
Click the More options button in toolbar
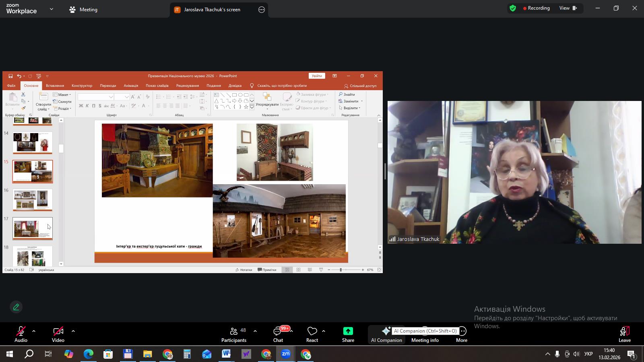[462, 334]
